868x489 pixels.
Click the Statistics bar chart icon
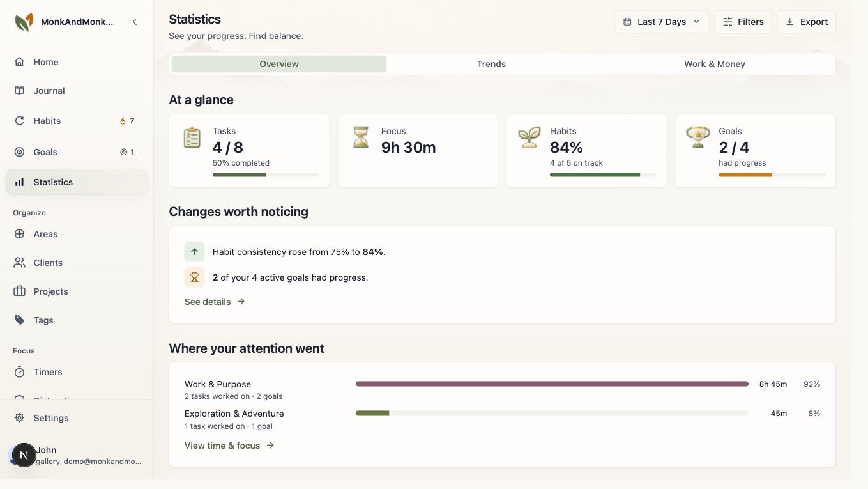click(x=20, y=182)
